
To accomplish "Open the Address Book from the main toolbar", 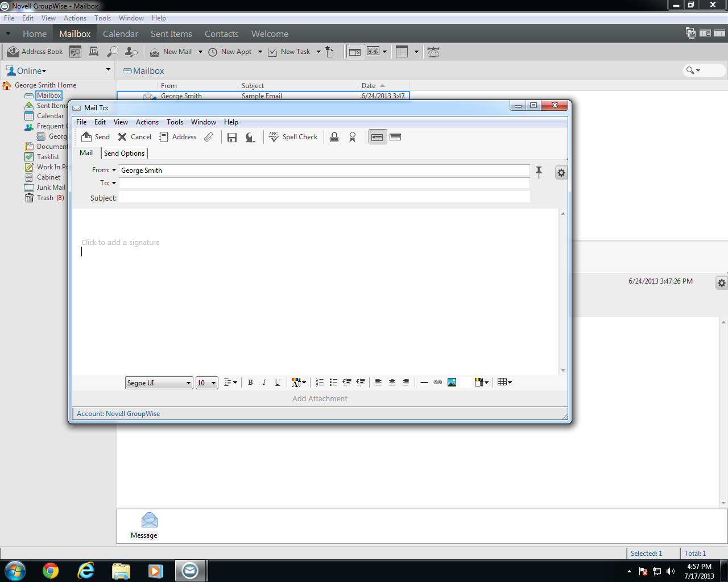I will click(x=35, y=52).
